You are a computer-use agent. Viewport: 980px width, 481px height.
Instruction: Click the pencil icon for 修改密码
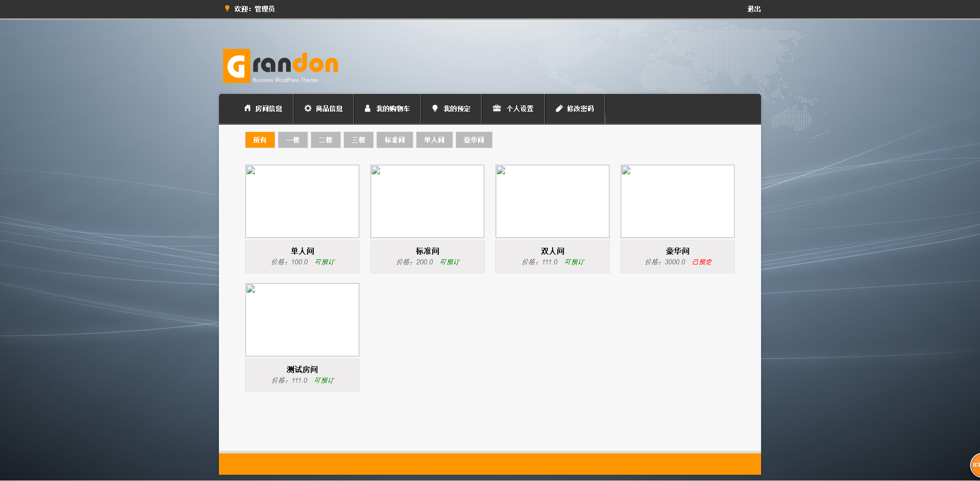pos(559,108)
